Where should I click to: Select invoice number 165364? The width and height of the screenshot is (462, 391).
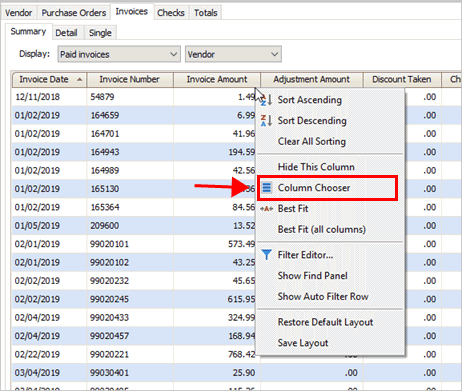click(x=130, y=207)
